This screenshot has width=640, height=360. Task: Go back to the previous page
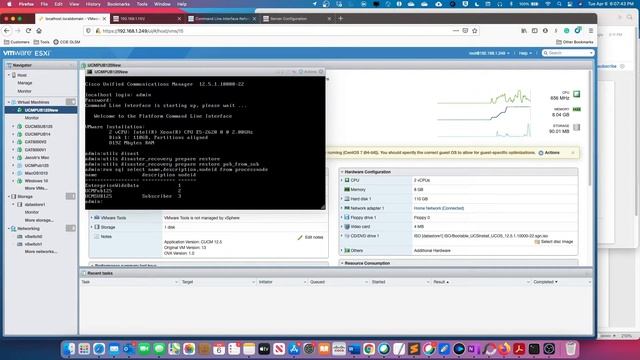pyautogui.click(x=7, y=31)
